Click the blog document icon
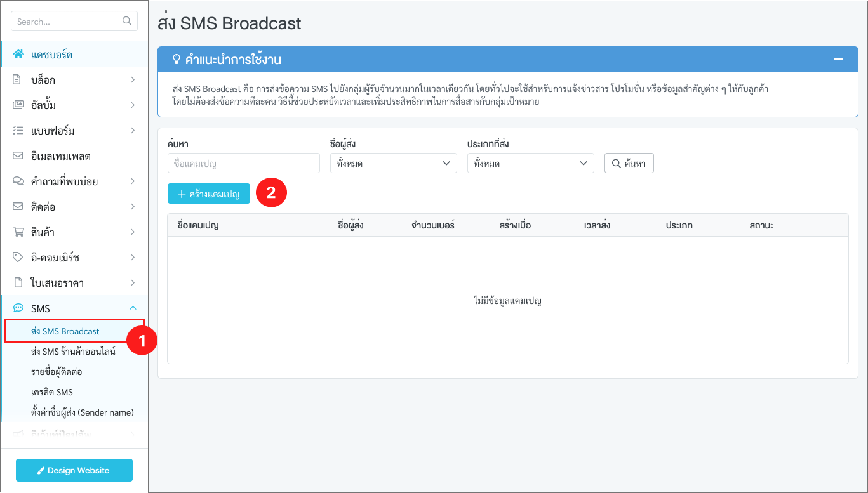Image resolution: width=868 pixels, height=493 pixels. pos(18,80)
